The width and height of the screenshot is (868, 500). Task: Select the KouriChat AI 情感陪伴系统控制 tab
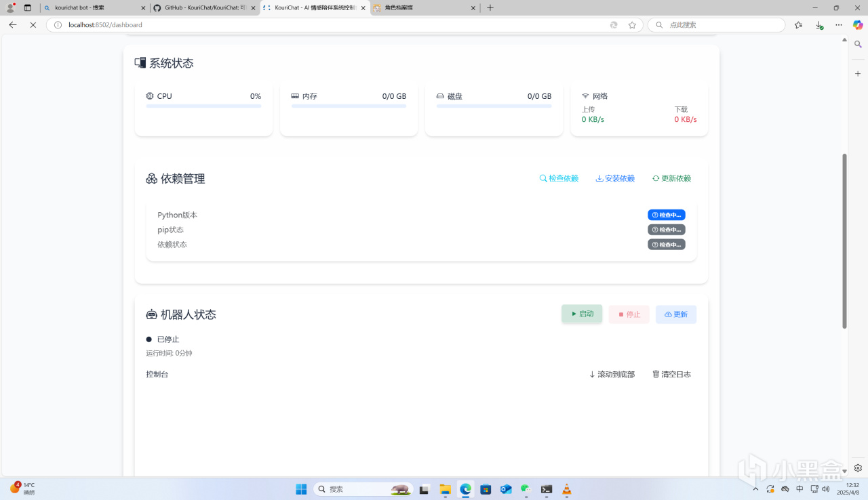tap(314, 7)
